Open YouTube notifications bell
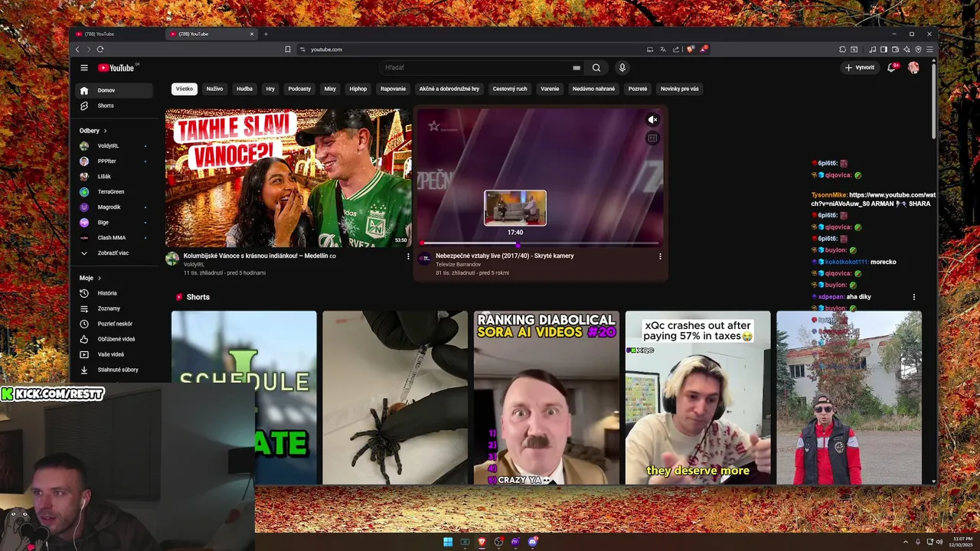980x551 pixels. pos(891,67)
